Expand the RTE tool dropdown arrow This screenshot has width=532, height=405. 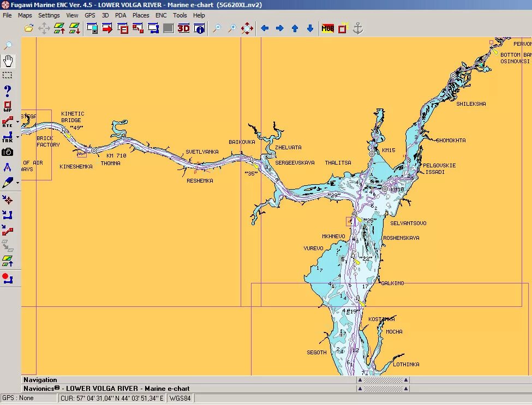point(17,122)
